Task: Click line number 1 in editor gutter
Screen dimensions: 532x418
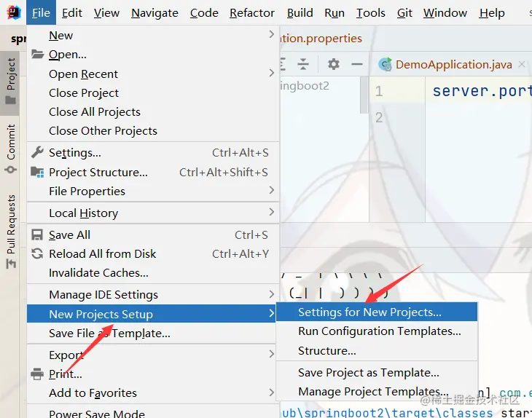Action: [379, 91]
